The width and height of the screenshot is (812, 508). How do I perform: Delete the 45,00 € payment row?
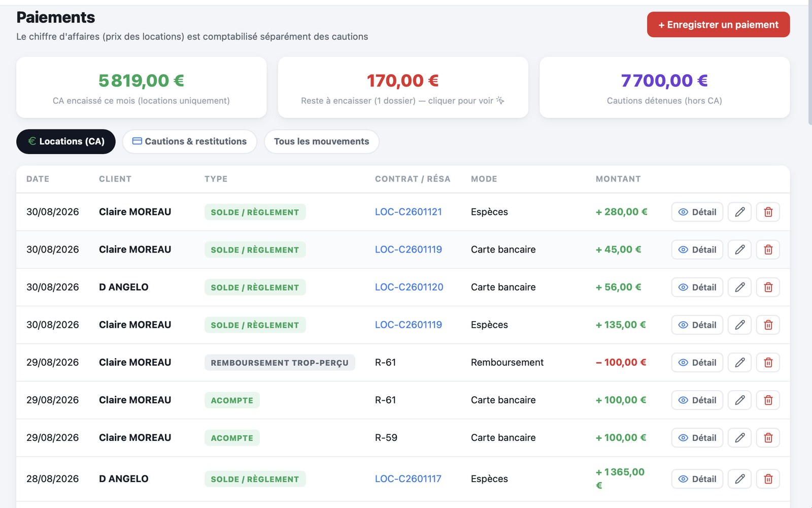click(768, 249)
